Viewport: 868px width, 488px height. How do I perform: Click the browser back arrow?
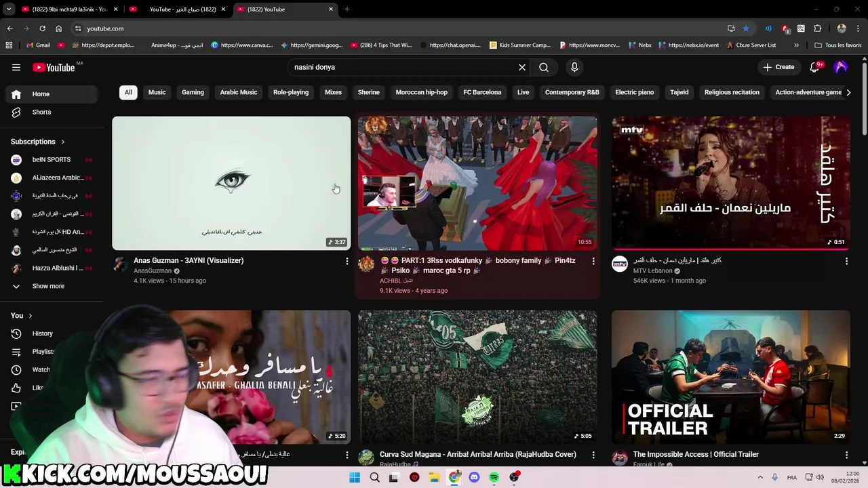pos(9,28)
